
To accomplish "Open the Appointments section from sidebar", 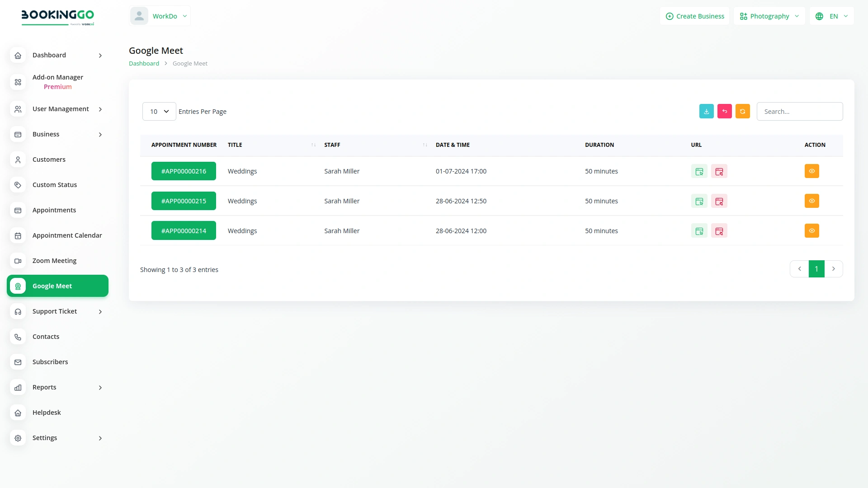I will click(54, 210).
